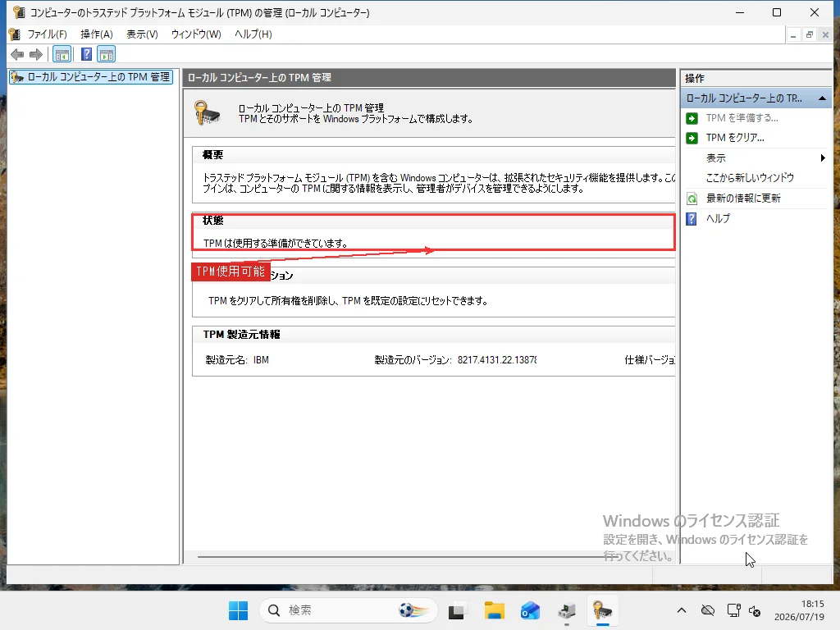This screenshot has width=840, height=630.
Task: Click the cloud sync off tray icon
Action: pos(708,610)
